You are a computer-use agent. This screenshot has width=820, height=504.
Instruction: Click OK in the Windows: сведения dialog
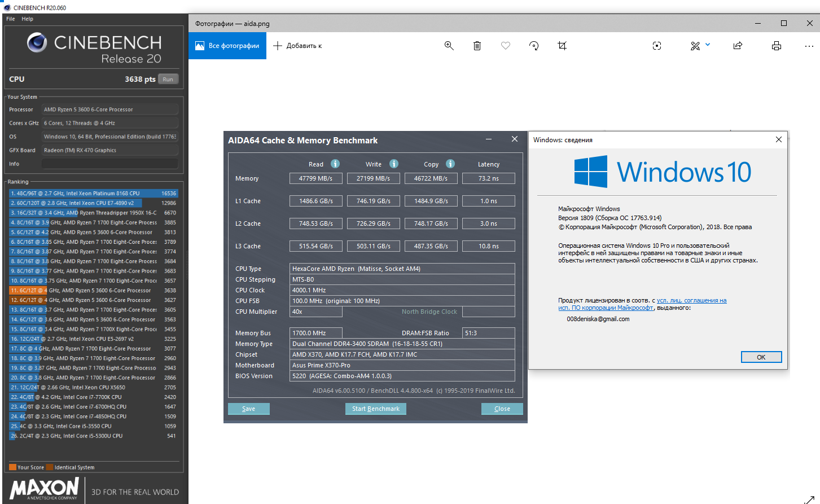click(761, 357)
